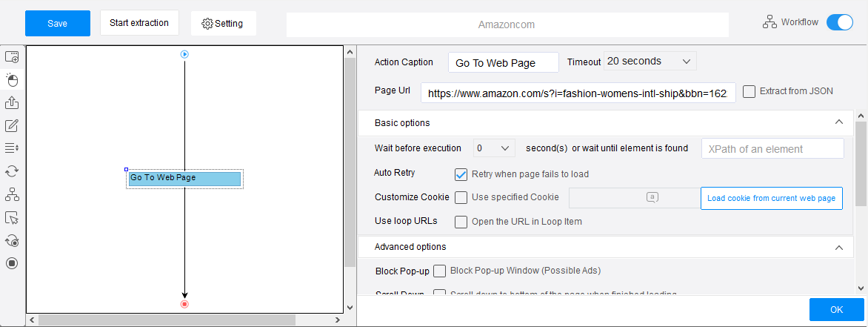The image size is (868, 327).
Task: Select the mouse click action icon
Action: coord(12,79)
